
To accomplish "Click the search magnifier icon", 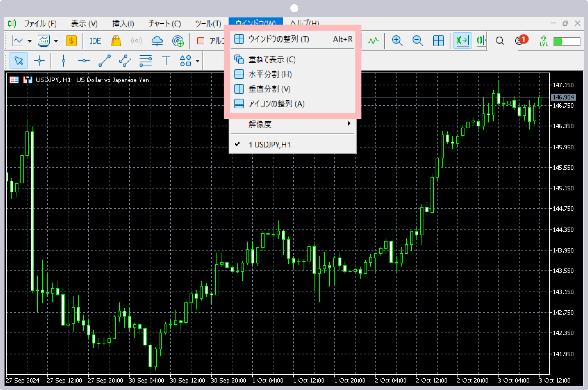I will point(500,41).
